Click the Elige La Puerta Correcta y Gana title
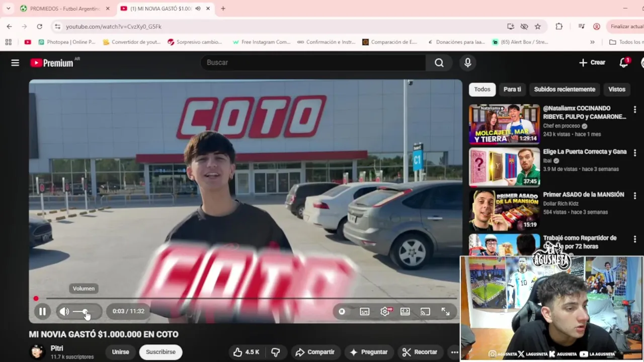This screenshot has width=644, height=362. (x=585, y=152)
